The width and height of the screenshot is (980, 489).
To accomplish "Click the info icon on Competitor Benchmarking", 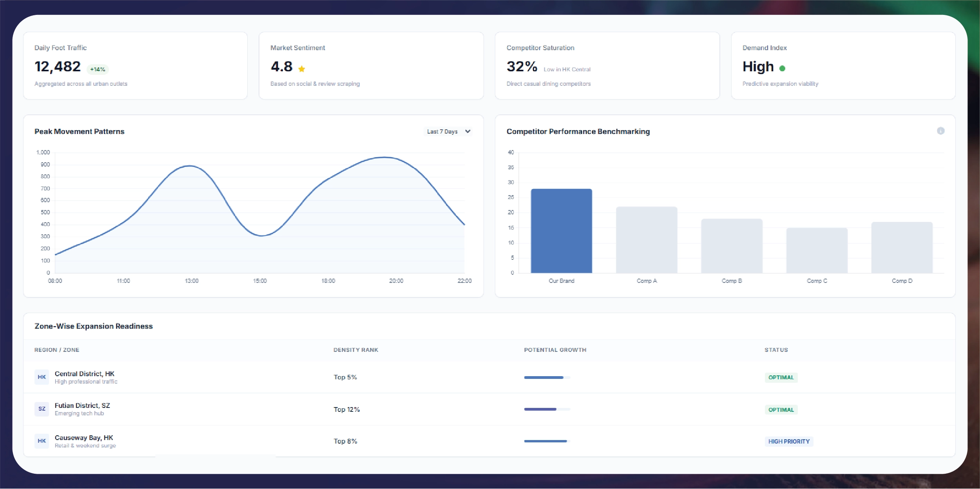I will point(940,131).
